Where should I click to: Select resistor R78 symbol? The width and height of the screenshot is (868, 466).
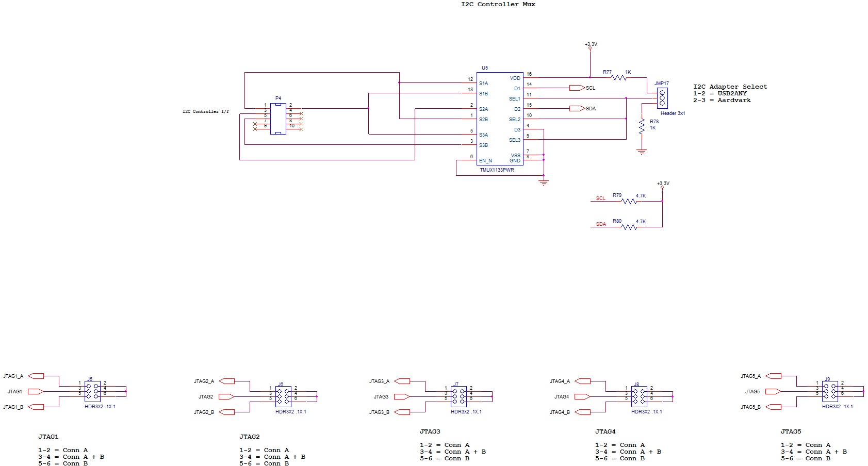click(642, 126)
